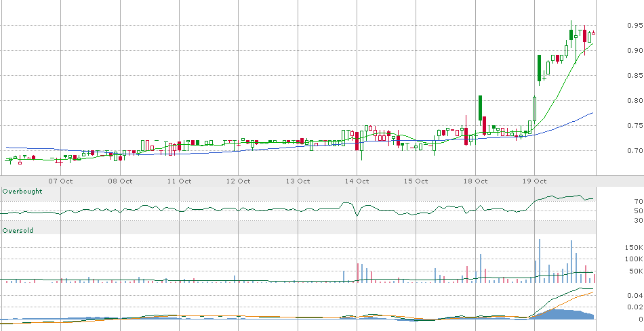This screenshot has height=331, width=644.
Task: Click the 50K volume axis label
Action: coord(636,271)
